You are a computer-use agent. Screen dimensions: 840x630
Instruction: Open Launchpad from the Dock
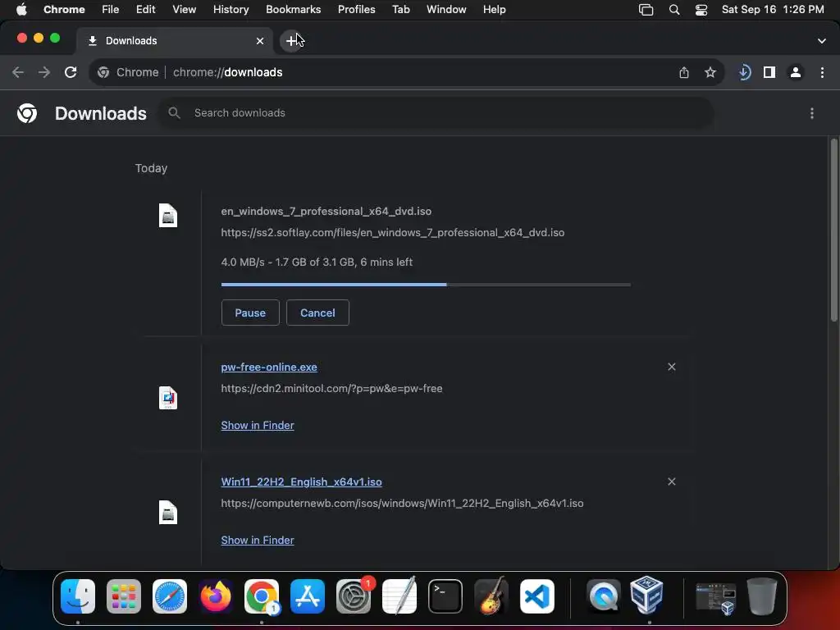click(124, 596)
